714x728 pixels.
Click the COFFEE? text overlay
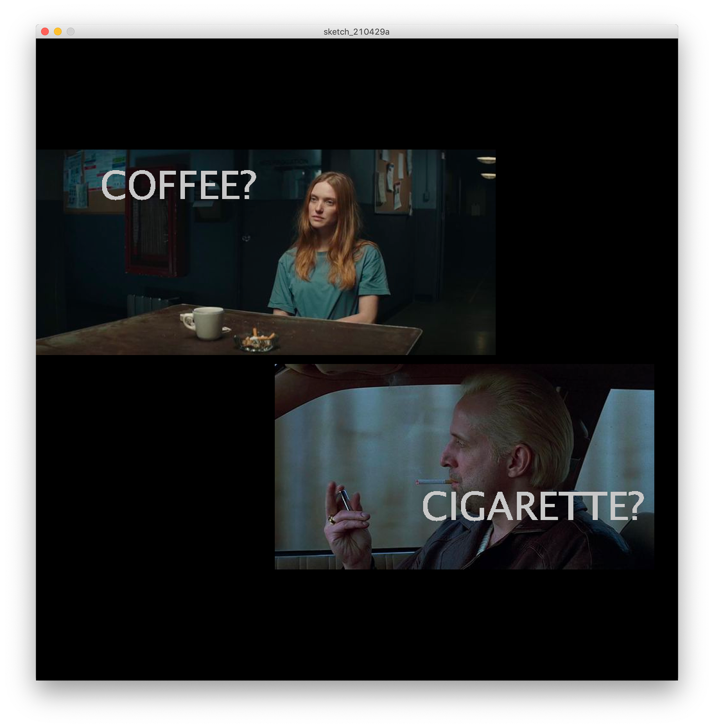click(x=179, y=185)
